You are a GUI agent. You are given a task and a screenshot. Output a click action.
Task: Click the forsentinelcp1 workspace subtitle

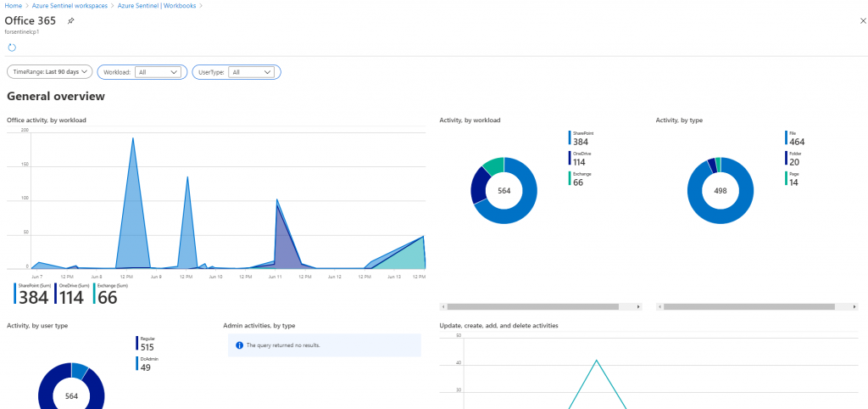21,32
